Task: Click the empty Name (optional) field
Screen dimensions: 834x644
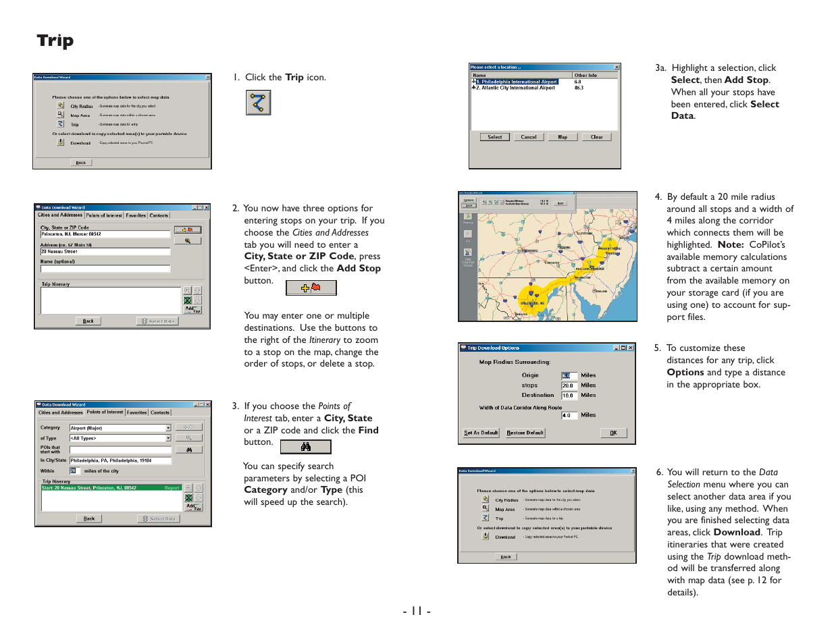Action: (105, 269)
